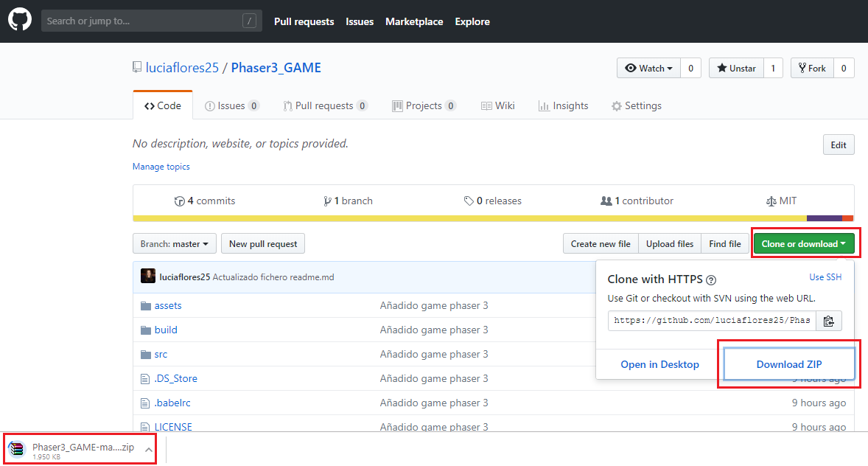Edit the repository description

click(838, 145)
